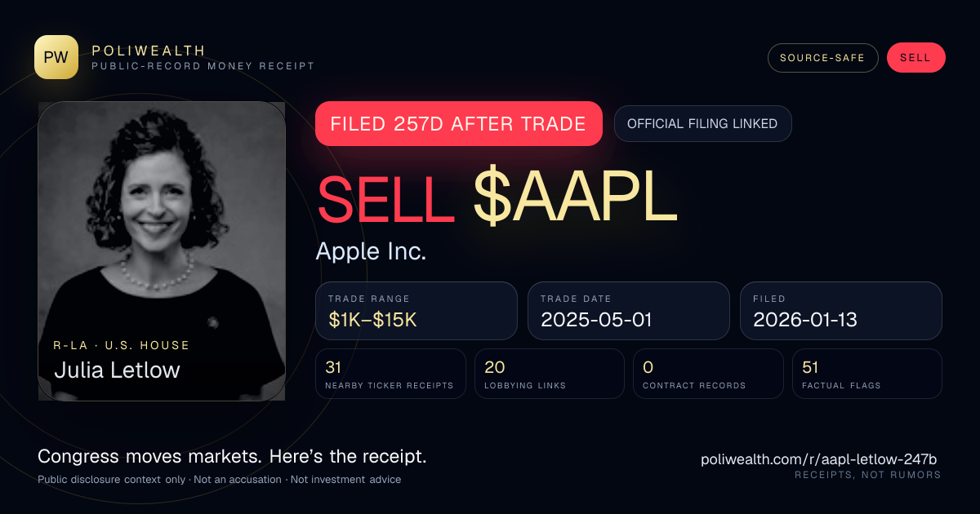The image size is (980, 514).
Task: Click the Filed 2026-01-13 card
Action: click(841, 311)
